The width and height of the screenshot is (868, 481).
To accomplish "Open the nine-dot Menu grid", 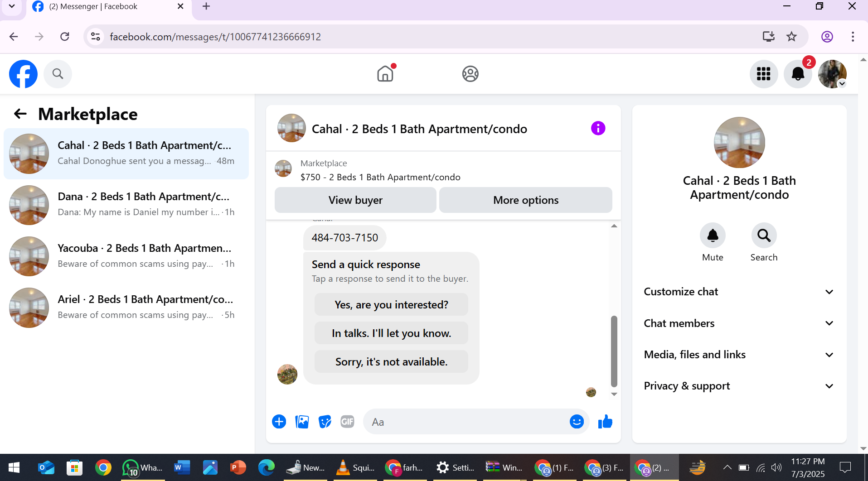I will pyautogui.click(x=764, y=74).
